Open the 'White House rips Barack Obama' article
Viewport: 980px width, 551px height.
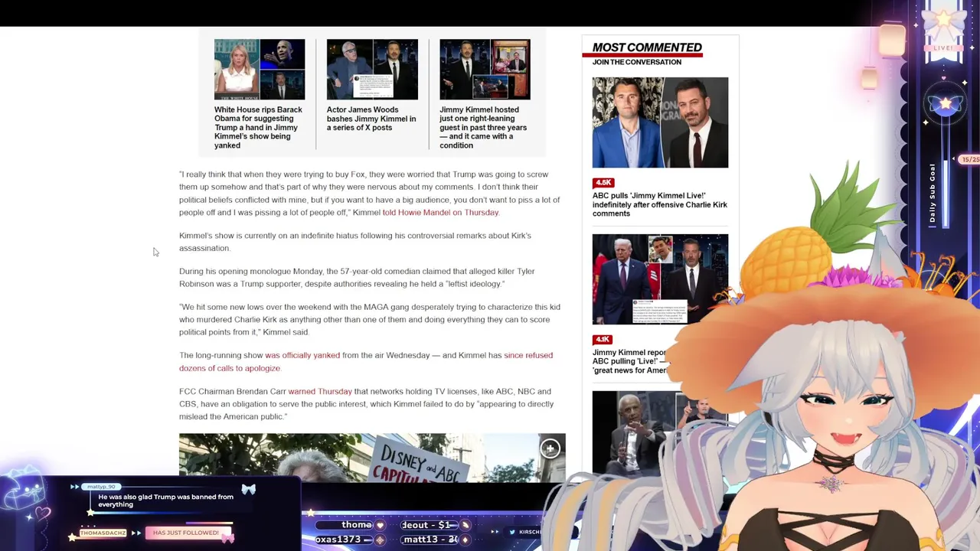coord(259,127)
